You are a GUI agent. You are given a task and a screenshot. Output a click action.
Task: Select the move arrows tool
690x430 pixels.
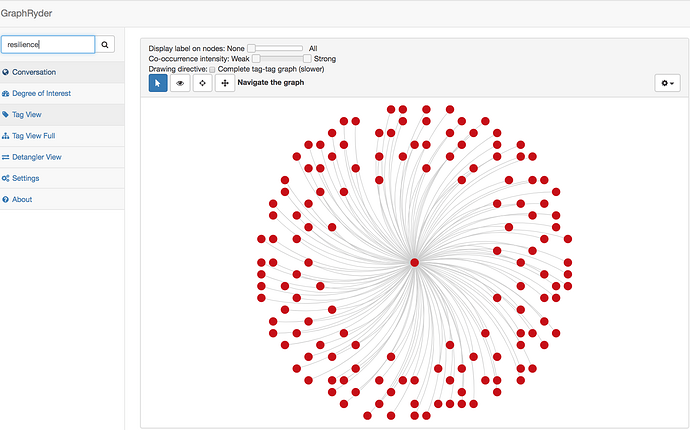[225, 83]
